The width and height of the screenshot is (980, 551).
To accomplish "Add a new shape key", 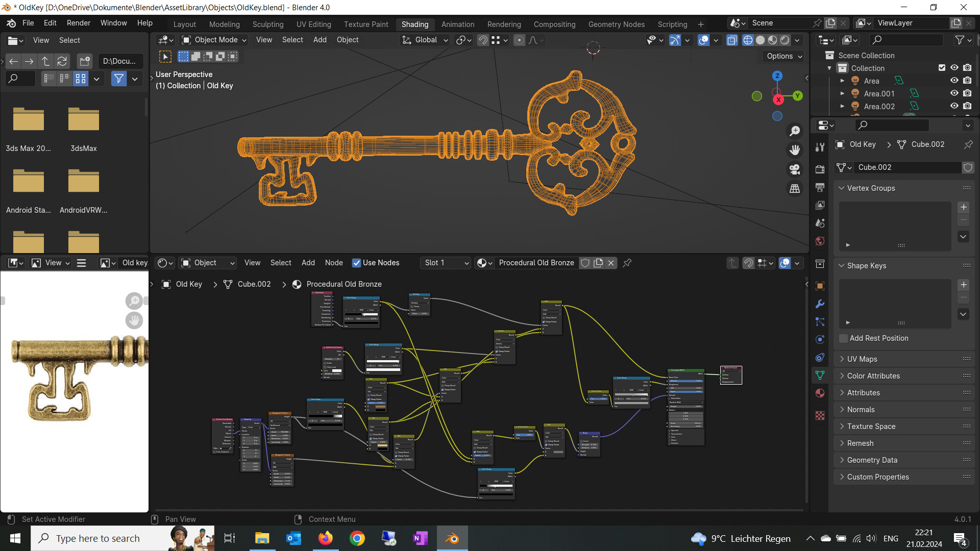I will 963,285.
